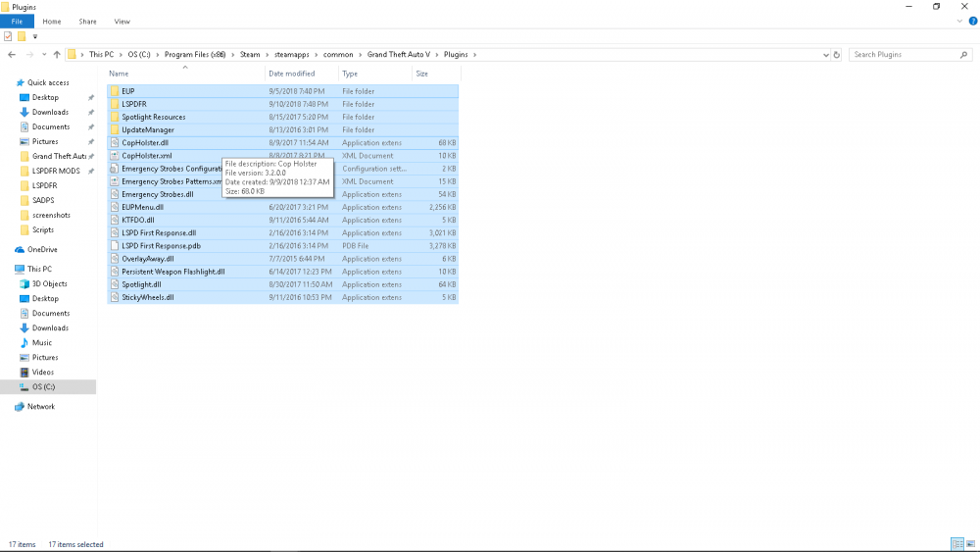Open Network in navigation pane
The width and height of the screenshot is (980, 552).
40,406
